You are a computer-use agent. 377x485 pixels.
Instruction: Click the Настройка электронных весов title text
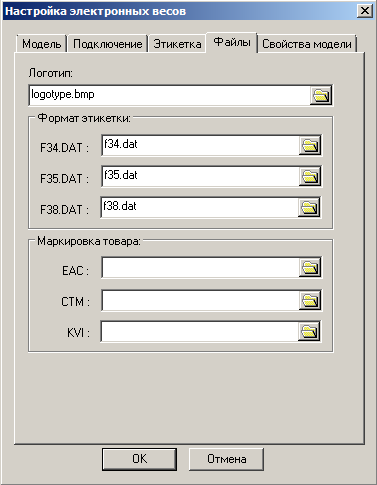(96, 11)
